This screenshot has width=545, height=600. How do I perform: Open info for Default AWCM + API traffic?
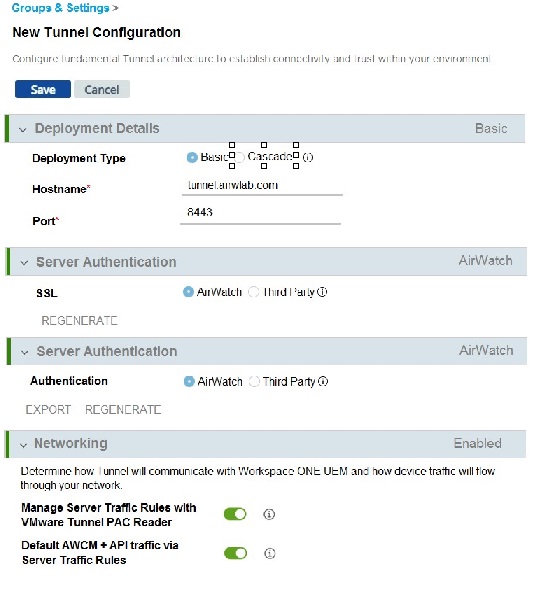[x=269, y=553]
